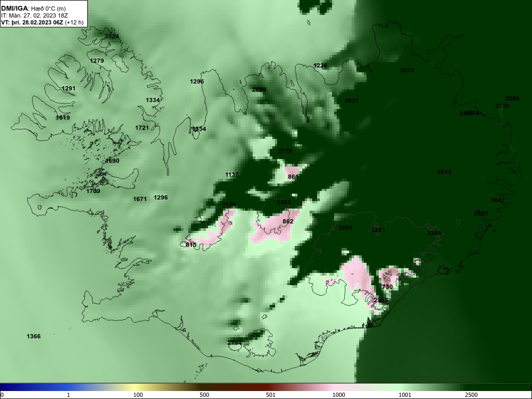Viewport: 532px width, 399px height.
Task: Click the 861 value in pink area
Action: click(x=293, y=177)
